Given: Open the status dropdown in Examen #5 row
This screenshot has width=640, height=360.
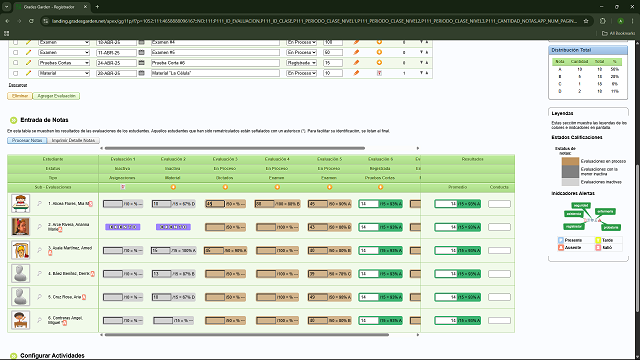Looking at the screenshot, I should 302,52.
